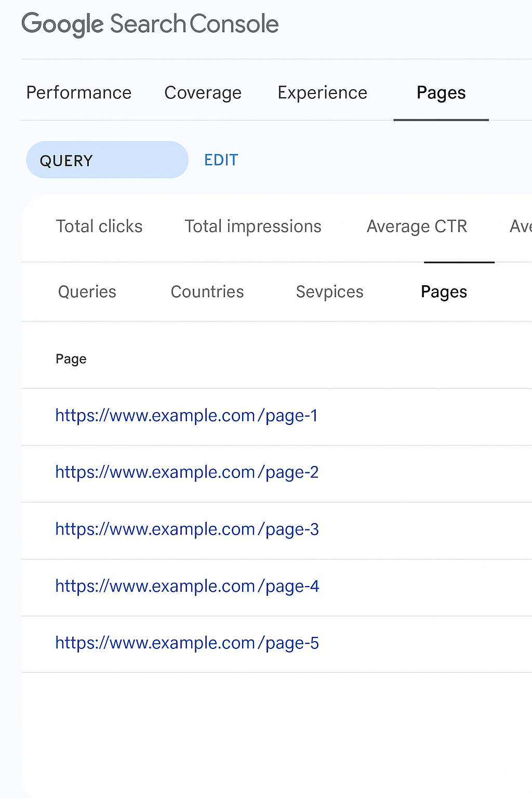This screenshot has height=798, width=532.
Task: Visit the example.com/page-5 link
Action: (x=187, y=643)
